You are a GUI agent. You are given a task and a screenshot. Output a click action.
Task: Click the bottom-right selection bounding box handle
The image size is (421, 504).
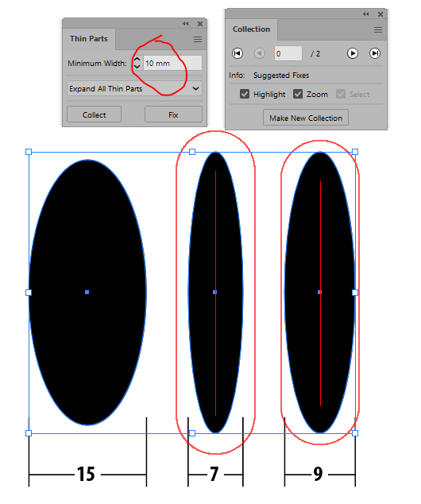355,433
